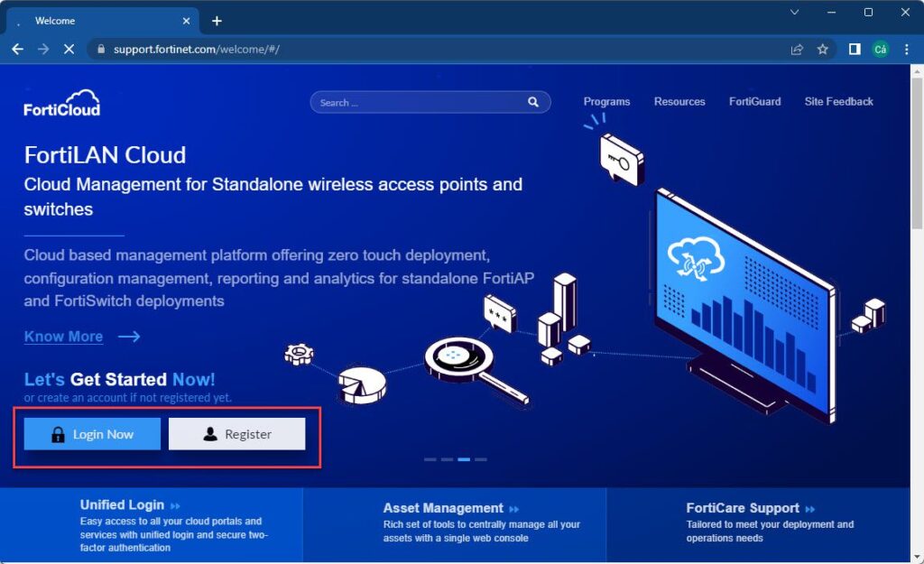Open the Chrome three-dot menu
The height and width of the screenshot is (564, 924).
pos(906,50)
